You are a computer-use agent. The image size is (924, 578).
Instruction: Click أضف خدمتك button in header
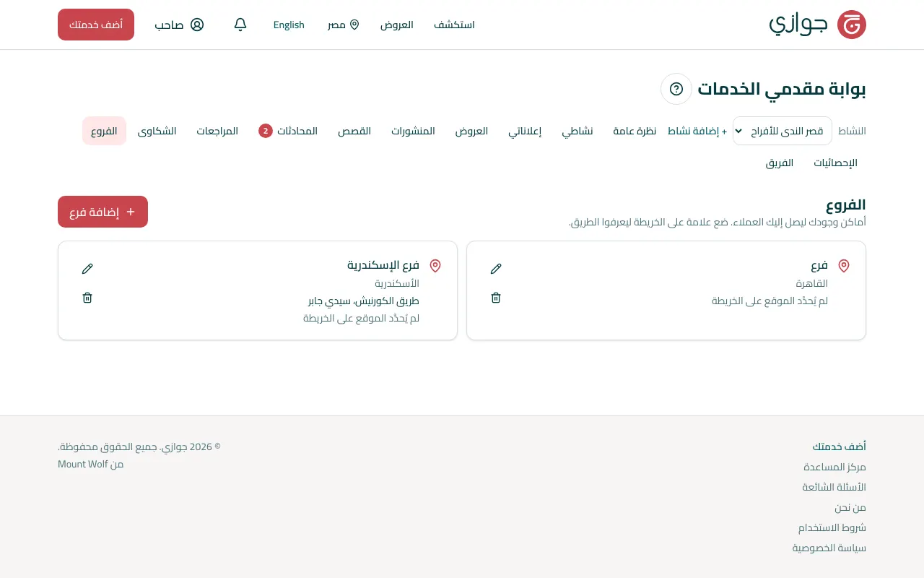pos(96,25)
